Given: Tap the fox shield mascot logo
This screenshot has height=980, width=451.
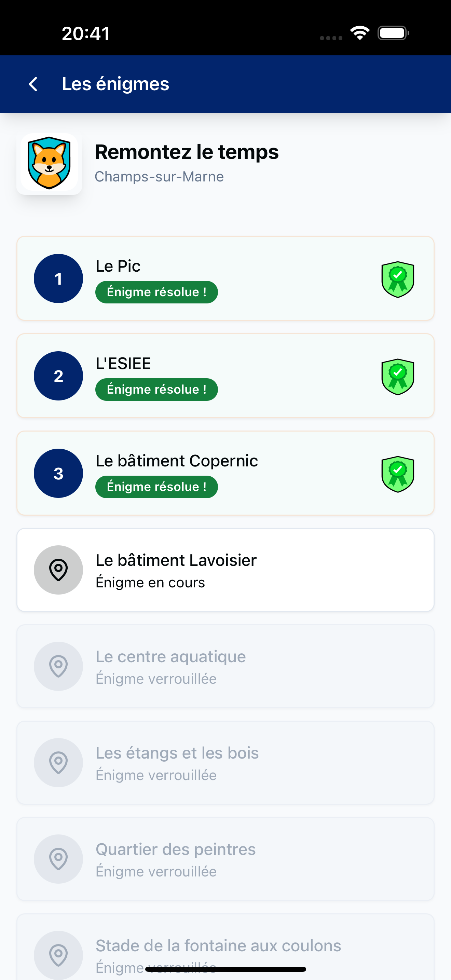Looking at the screenshot, I should click(x=50, y=163).
